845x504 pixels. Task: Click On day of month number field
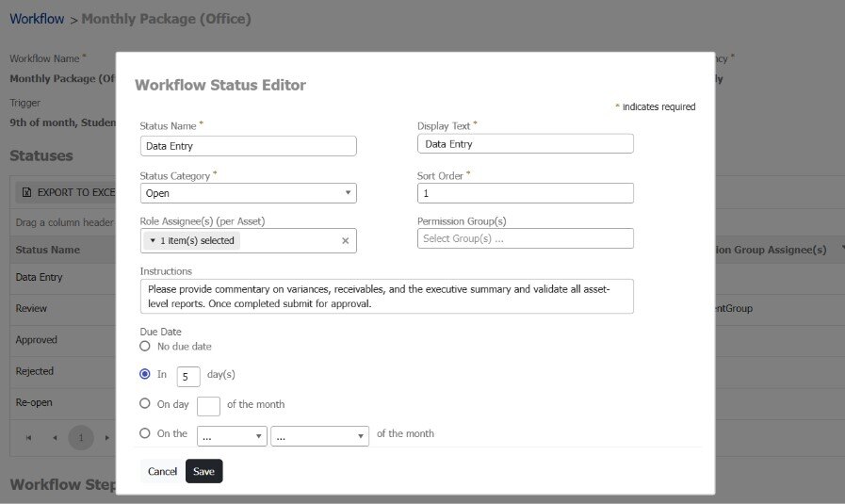click(208, 406)
